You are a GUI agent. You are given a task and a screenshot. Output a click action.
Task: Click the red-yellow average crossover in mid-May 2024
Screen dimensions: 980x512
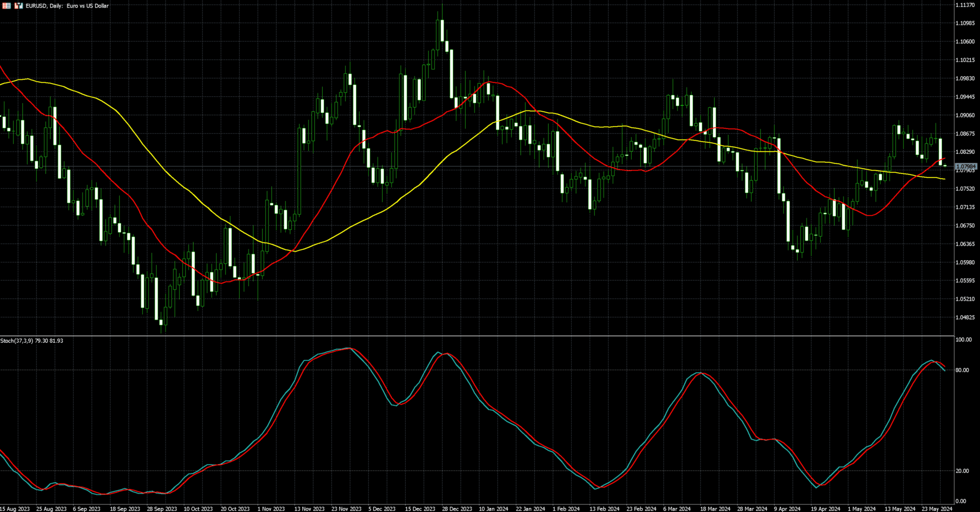pos(917,175)
